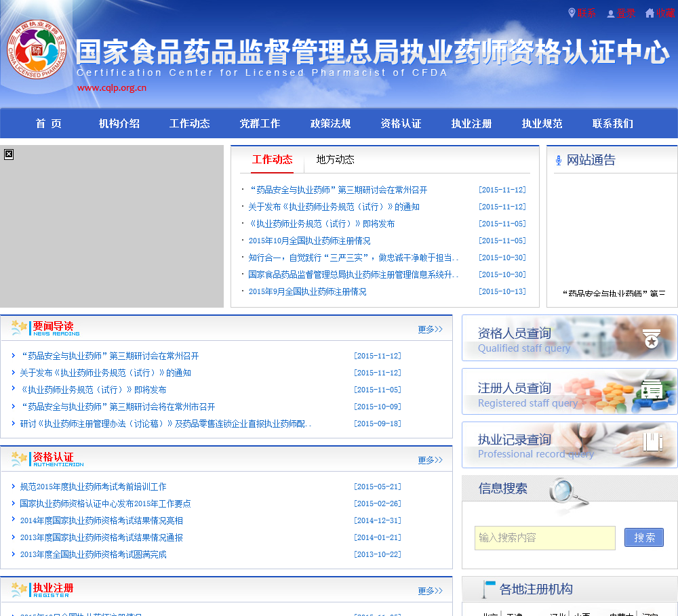Click the microphone icon beside 网站通告
This screenshot has width=678, height=616.
pyautogui.click(x=558, y=161)
